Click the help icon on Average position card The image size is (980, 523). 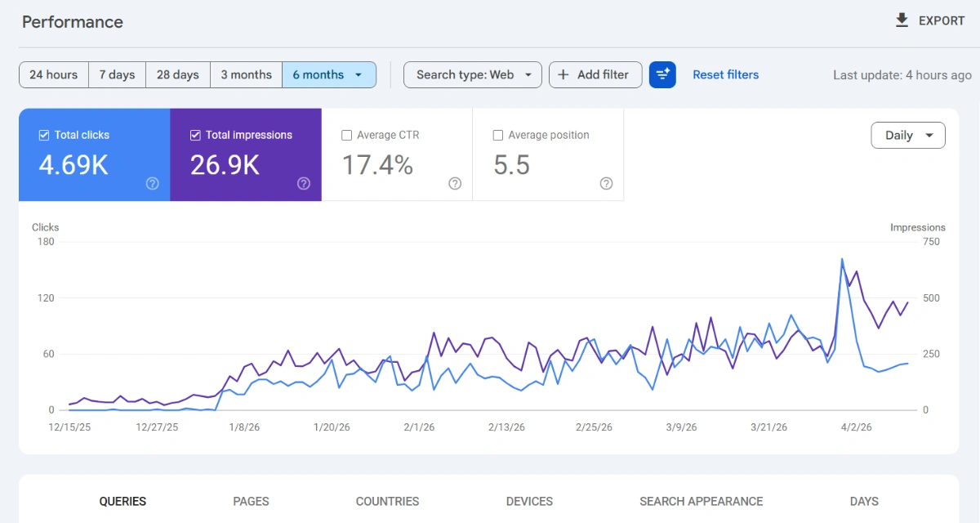point(606,184)
